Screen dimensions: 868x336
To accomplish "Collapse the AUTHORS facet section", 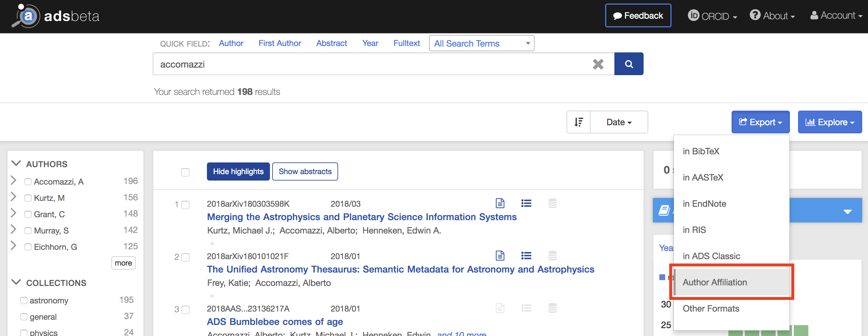I will point(16,163).
